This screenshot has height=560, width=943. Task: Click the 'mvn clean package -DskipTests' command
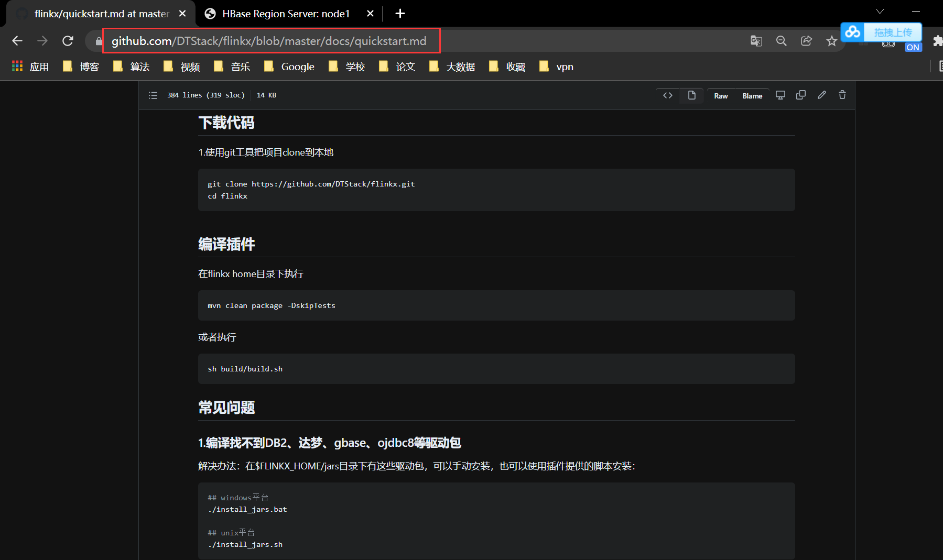[272, 305]
